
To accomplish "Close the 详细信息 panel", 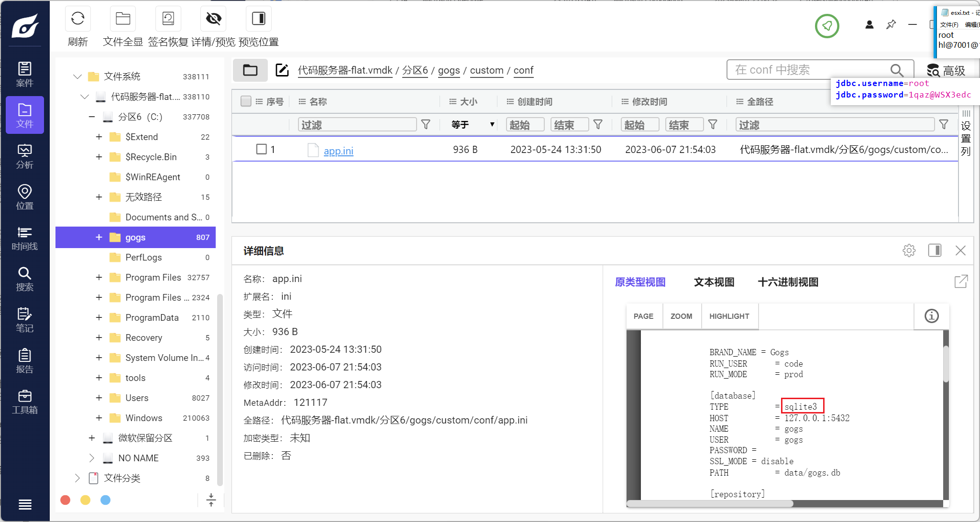I will point(960,250).
